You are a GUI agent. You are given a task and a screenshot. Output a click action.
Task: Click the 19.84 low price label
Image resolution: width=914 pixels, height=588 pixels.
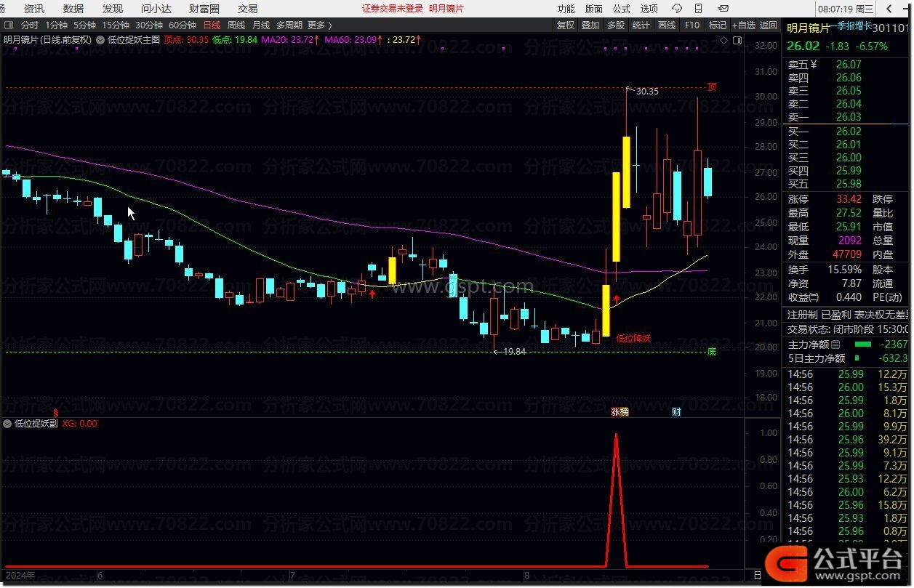coord(514,352)
